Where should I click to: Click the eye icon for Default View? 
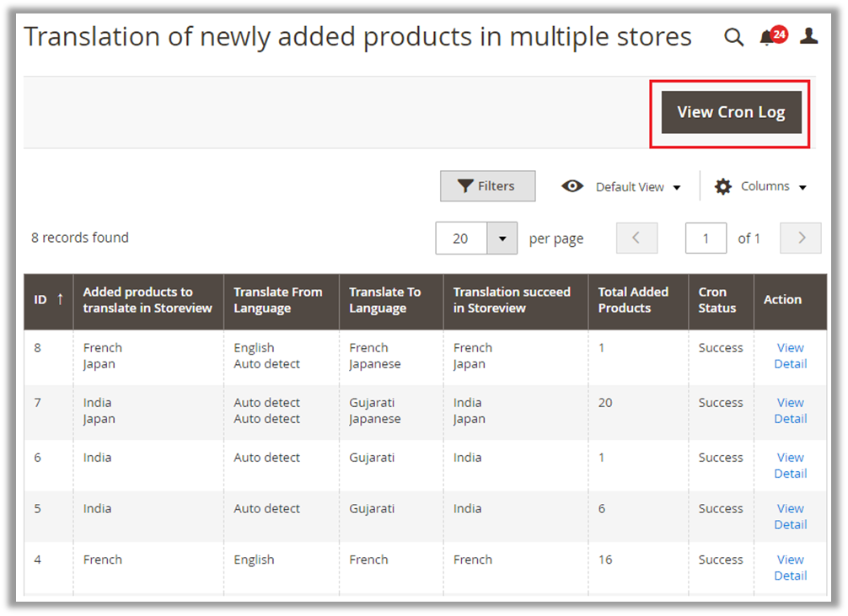coord(572,186)
